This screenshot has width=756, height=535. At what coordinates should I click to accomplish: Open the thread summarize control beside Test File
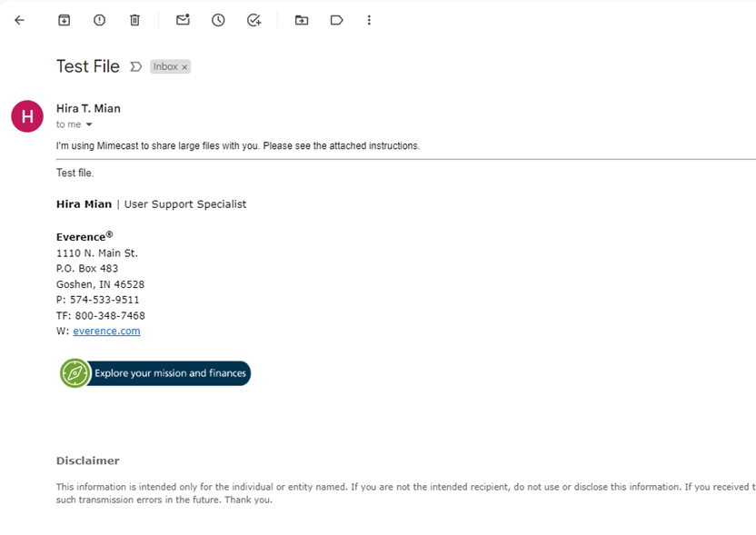(x=135, y=66)
